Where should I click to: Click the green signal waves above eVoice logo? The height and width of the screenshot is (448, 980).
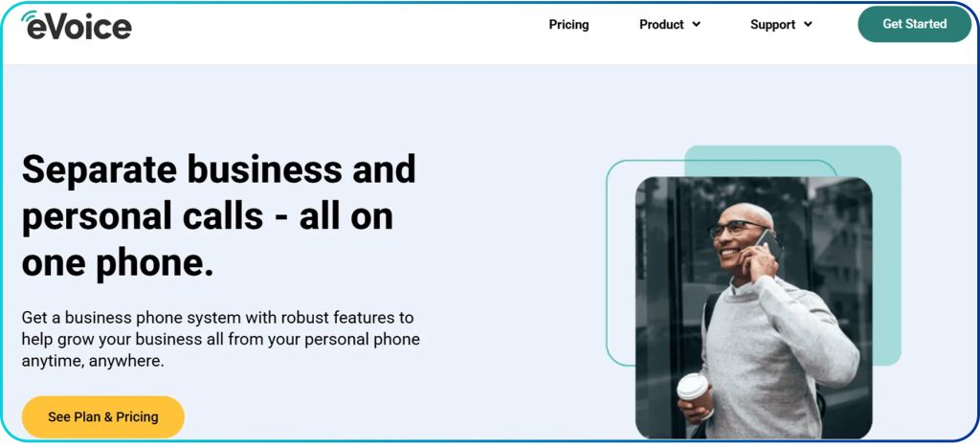pos(28,17)
